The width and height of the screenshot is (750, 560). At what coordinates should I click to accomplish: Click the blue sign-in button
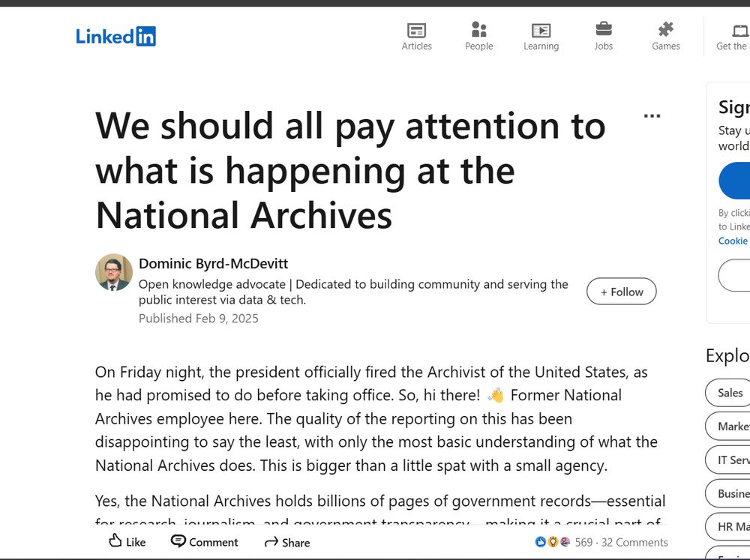click(x=739, y=180)
